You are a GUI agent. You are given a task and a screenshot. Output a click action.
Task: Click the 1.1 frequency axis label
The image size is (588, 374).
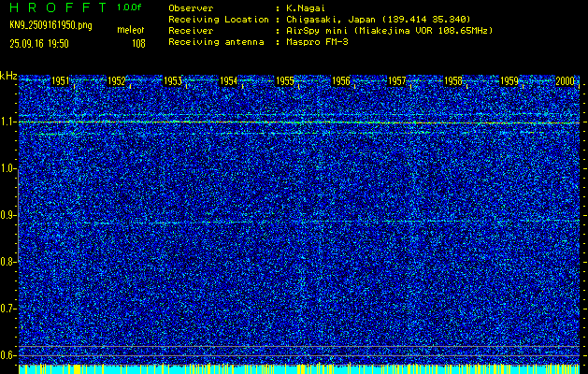(7, 122)
